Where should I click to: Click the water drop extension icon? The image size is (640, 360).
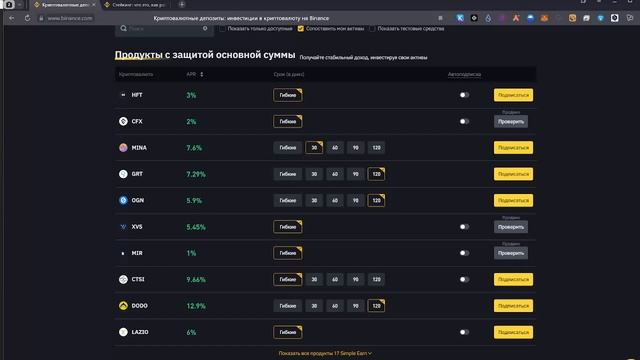click(x=488, y=18)
